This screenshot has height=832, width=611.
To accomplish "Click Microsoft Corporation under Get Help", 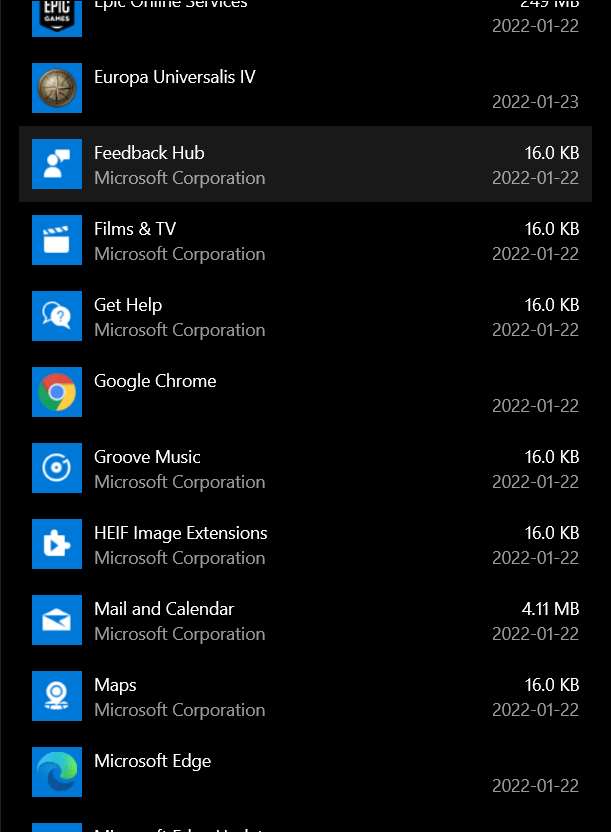I will pos(179,330).
